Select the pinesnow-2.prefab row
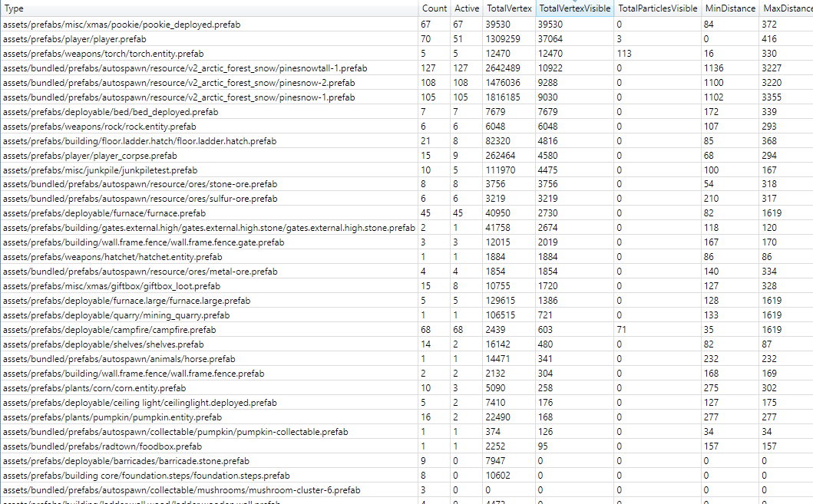The width and height of the screenshot is (813, 504). click(407, 82)
